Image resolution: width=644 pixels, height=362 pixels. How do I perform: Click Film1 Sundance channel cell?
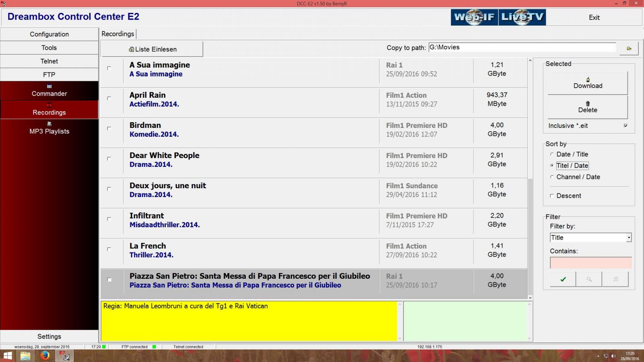pos(412,186)
